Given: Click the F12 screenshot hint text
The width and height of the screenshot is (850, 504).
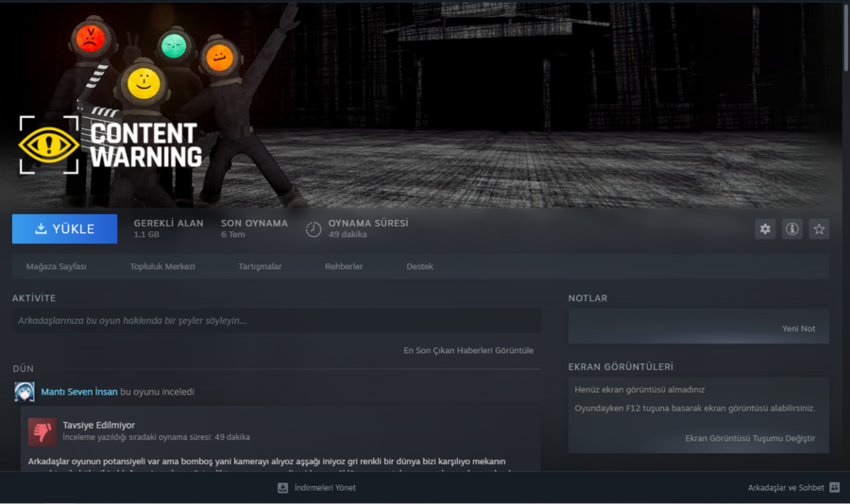Looking at the screenshot, I should [695, 408].
